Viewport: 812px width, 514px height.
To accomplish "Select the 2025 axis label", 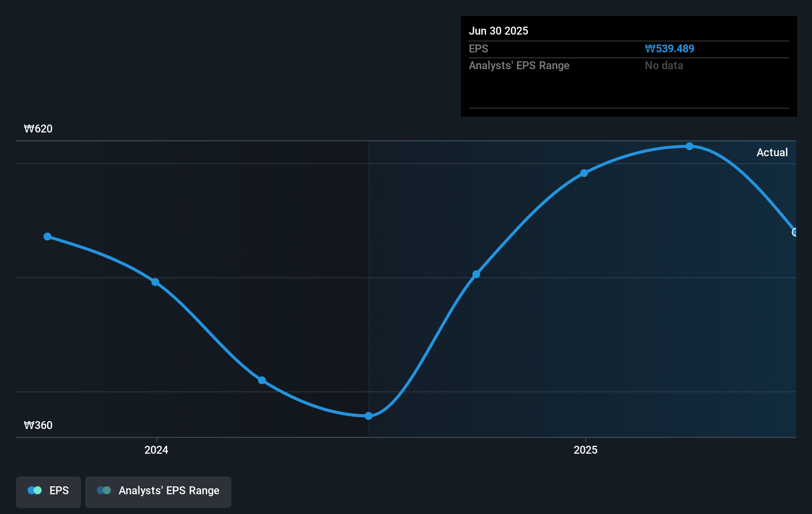I will (586, 450).
